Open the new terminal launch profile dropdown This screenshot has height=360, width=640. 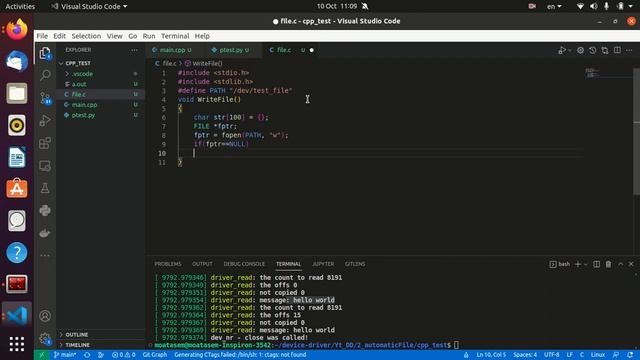pos(585,264)
